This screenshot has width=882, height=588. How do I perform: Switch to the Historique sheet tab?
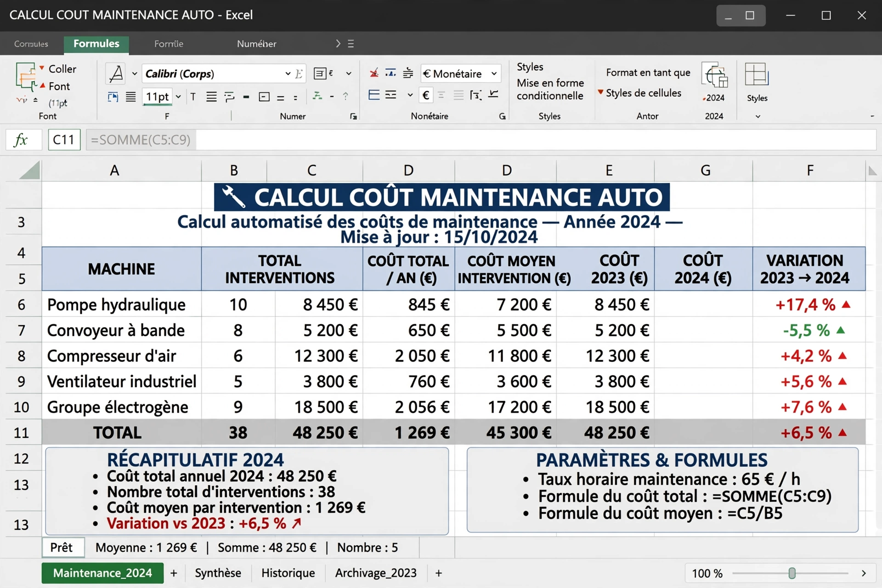click(x=288, y=573)
